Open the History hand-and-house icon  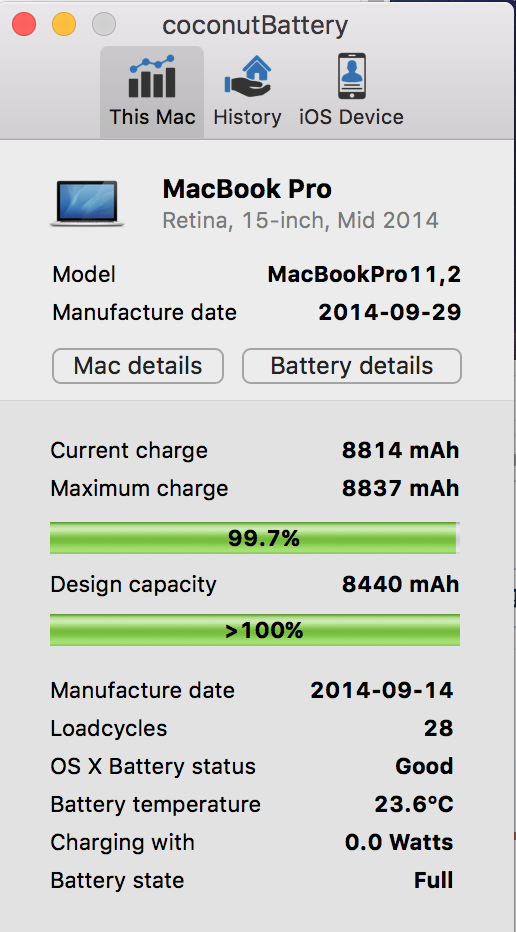pyautogui.click(x=247, y=77)
